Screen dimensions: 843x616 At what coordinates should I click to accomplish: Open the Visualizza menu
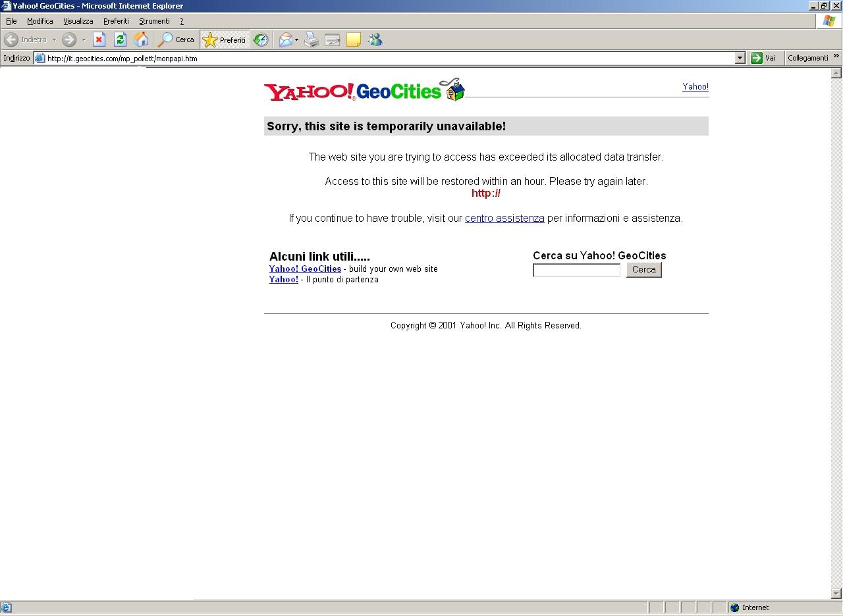78,21
